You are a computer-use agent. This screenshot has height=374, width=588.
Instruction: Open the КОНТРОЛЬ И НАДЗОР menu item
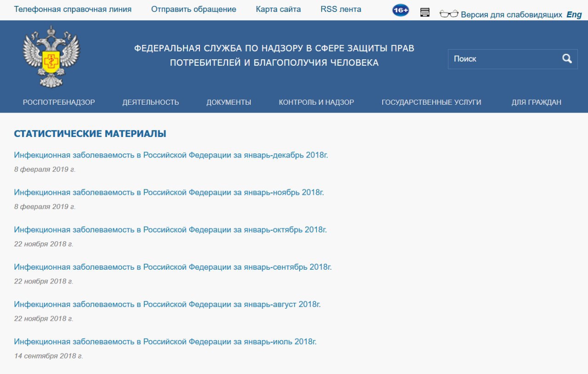tap(317, 102)
